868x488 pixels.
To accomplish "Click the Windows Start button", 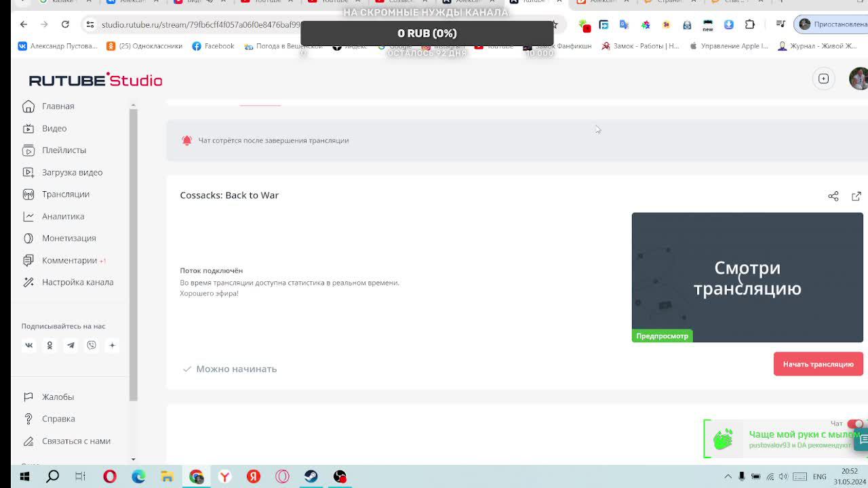I will (24, 476).
